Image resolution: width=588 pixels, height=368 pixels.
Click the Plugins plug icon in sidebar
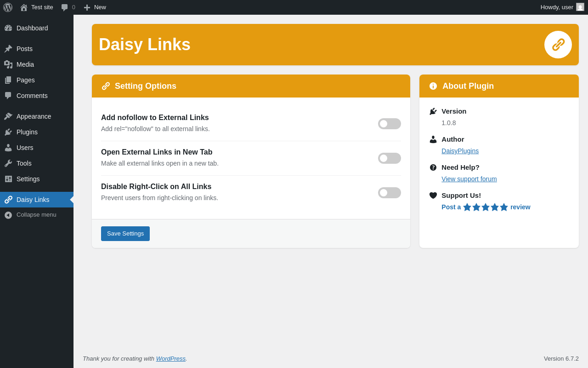(8, 132)
